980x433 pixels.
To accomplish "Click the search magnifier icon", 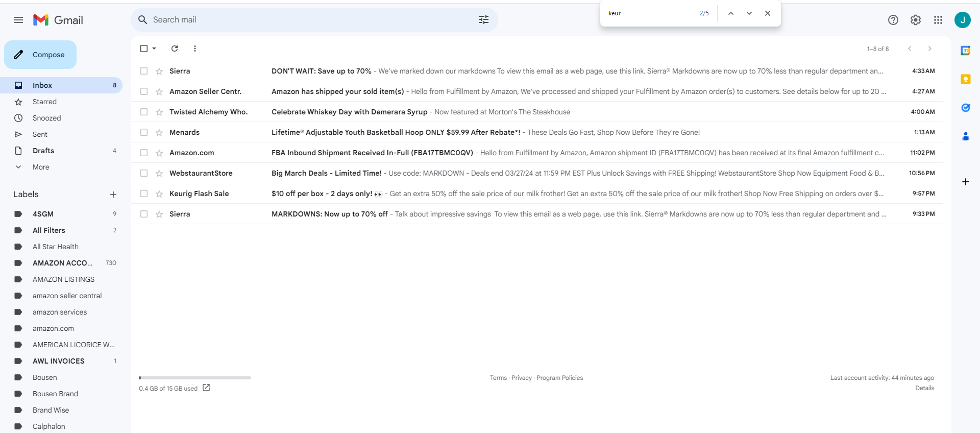I will (x=143, y=20).
